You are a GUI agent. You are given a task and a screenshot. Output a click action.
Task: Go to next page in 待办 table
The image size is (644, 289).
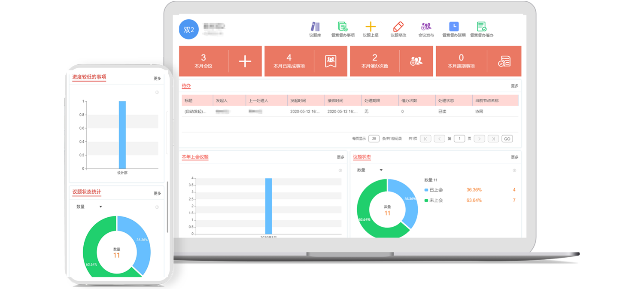click(x=480, y=139)
